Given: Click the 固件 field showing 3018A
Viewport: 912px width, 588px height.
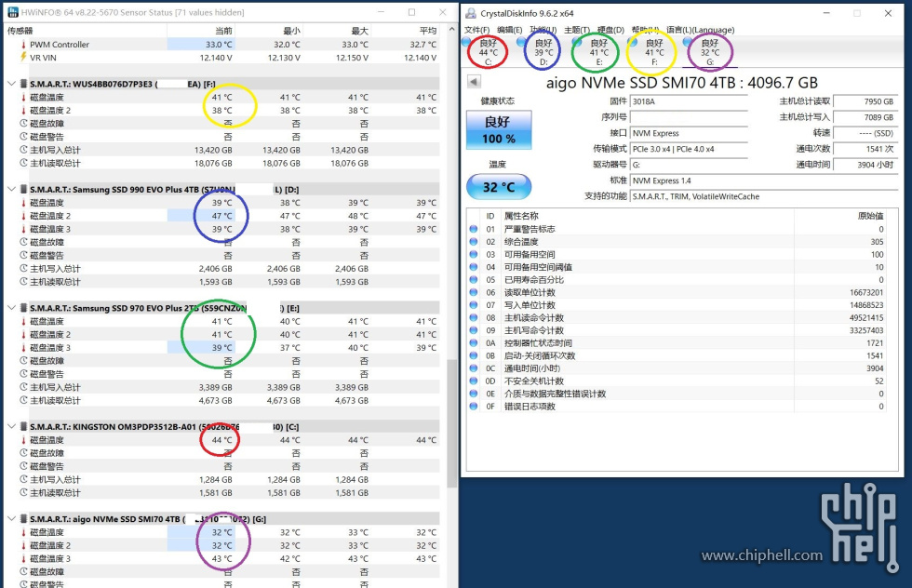Looking at the screenshot, I should point(689,101).
